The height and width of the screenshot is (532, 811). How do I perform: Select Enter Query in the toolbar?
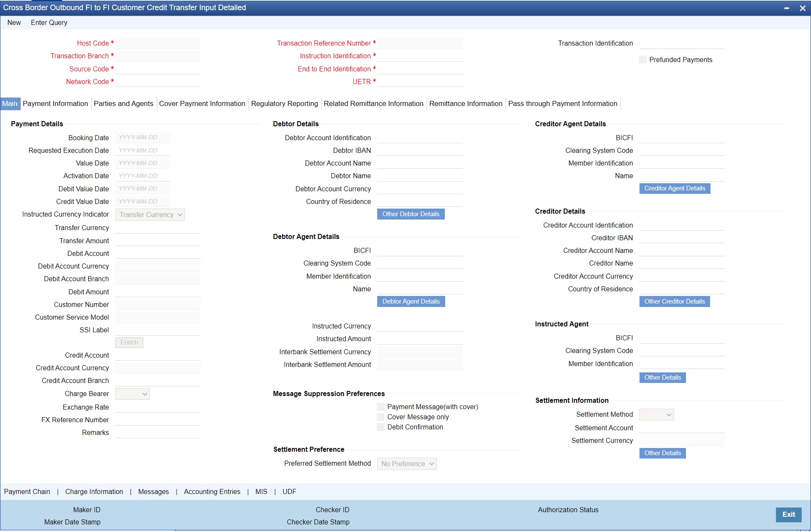(x=49, y=22)
